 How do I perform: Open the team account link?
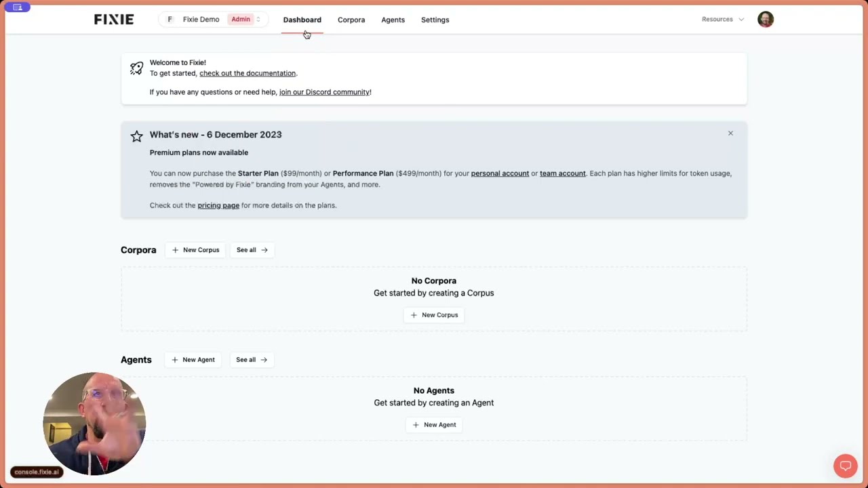[x=562, y=174]
